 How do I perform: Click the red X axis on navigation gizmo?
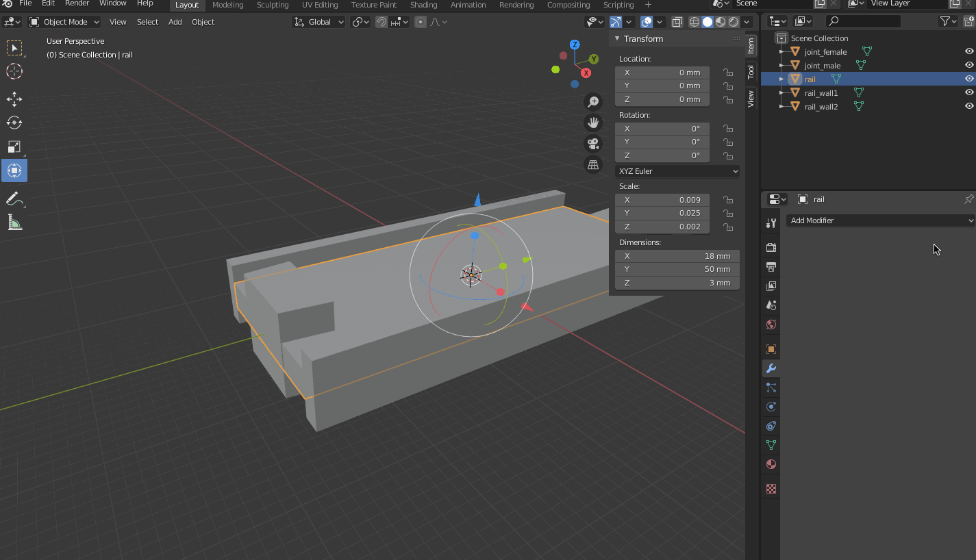(586, 73)
